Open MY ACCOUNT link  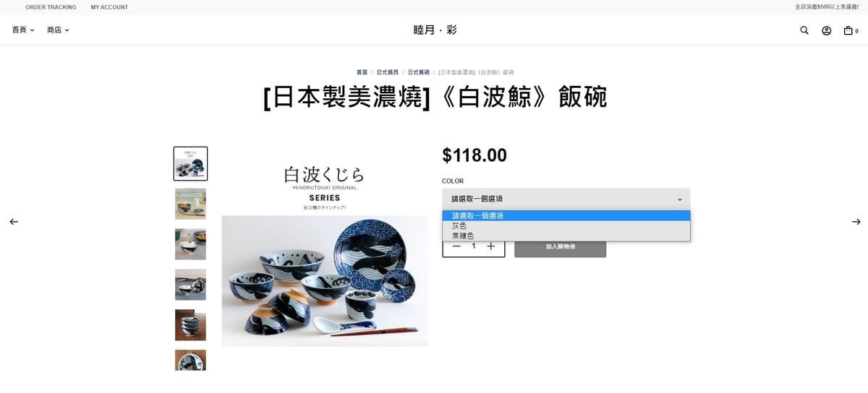coord(109,7)
